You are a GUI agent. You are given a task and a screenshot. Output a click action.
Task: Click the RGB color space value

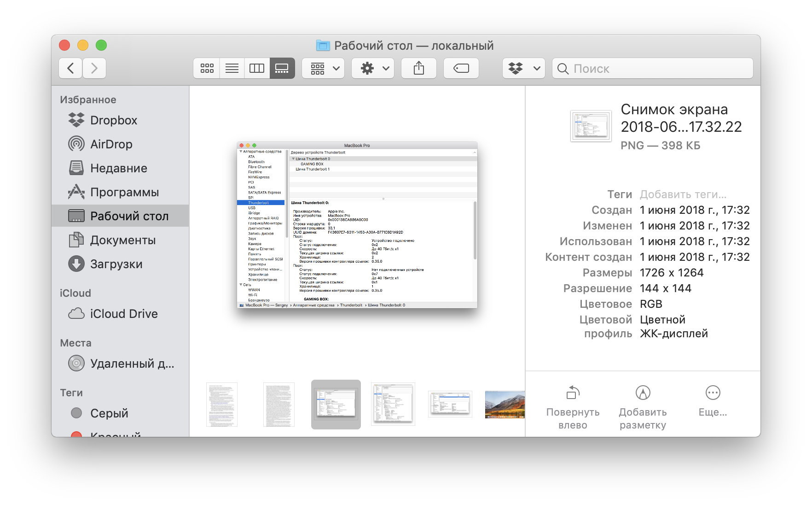click(x=651, y=304)
